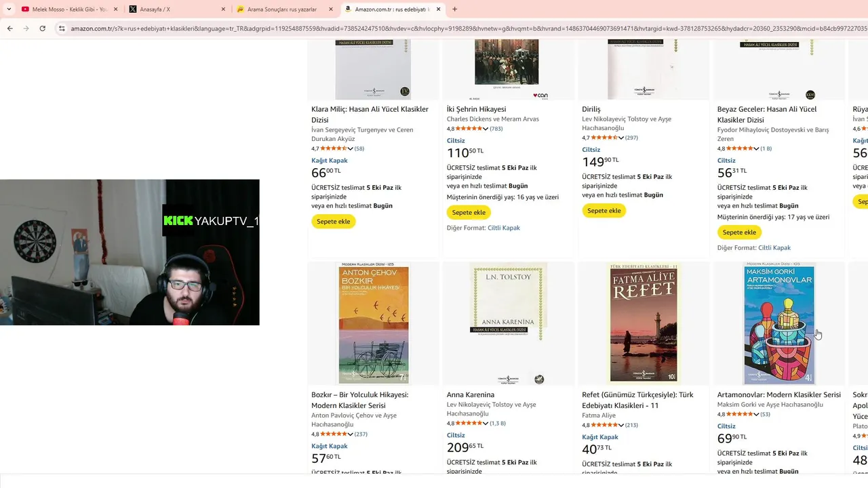Reload the Amazon page

(x=42, y=28)
